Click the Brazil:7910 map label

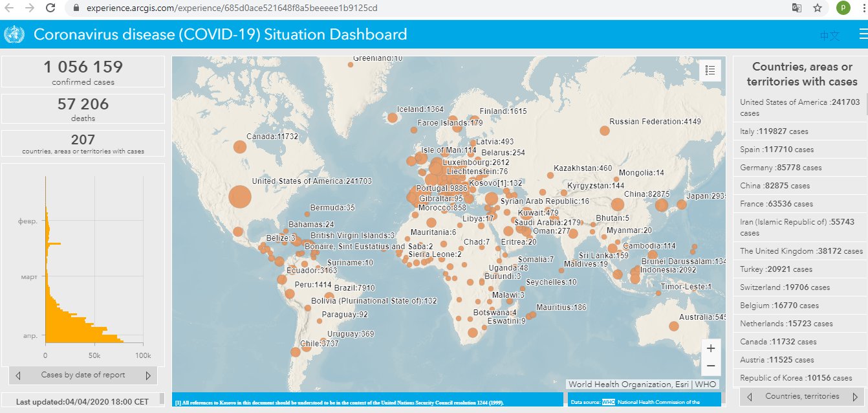354,288
